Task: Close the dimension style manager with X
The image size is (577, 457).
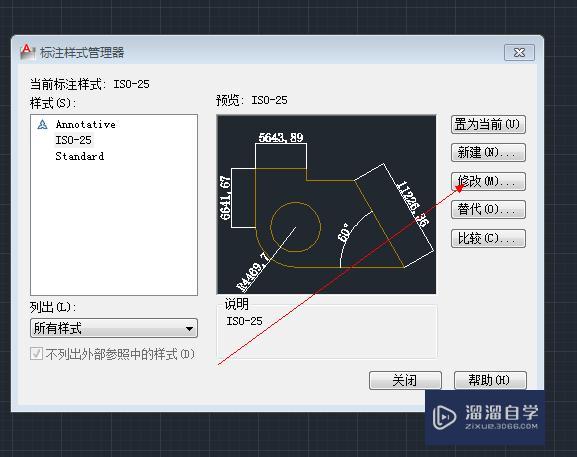Action: tap(519, 53)
